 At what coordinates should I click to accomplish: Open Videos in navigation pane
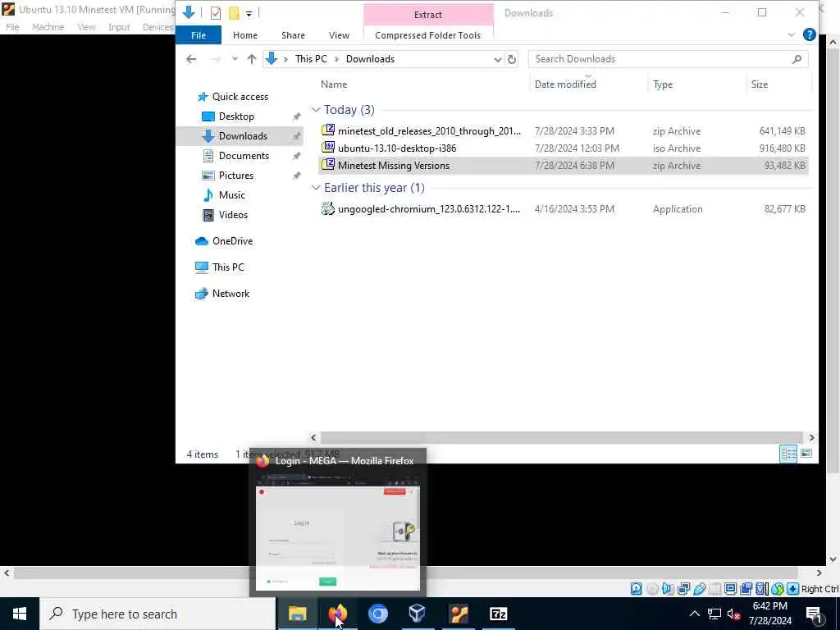click(x=233, y=215)
